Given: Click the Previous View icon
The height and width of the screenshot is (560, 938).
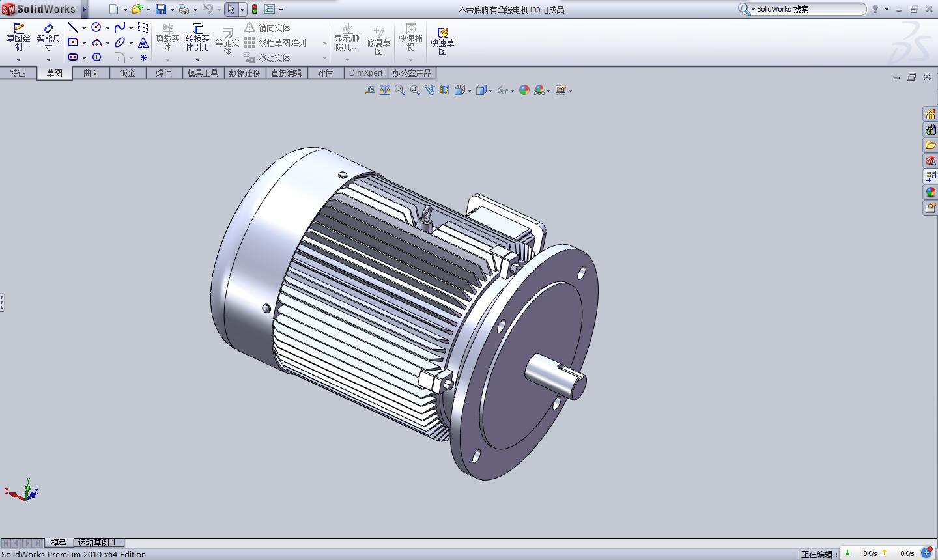Looking at the screenshot, I should tap(429, 90).
